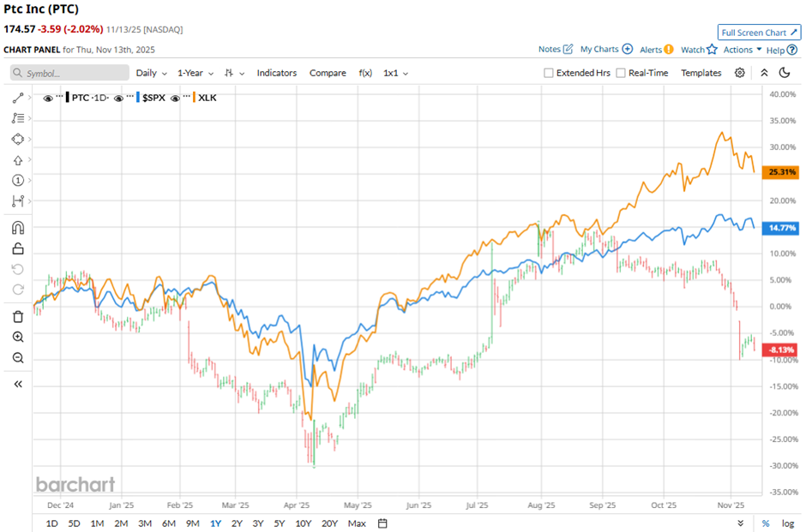Click the -8.13% PTC price label
The width and height of the screenshot is (806, 532).
(x=780, y=350)
